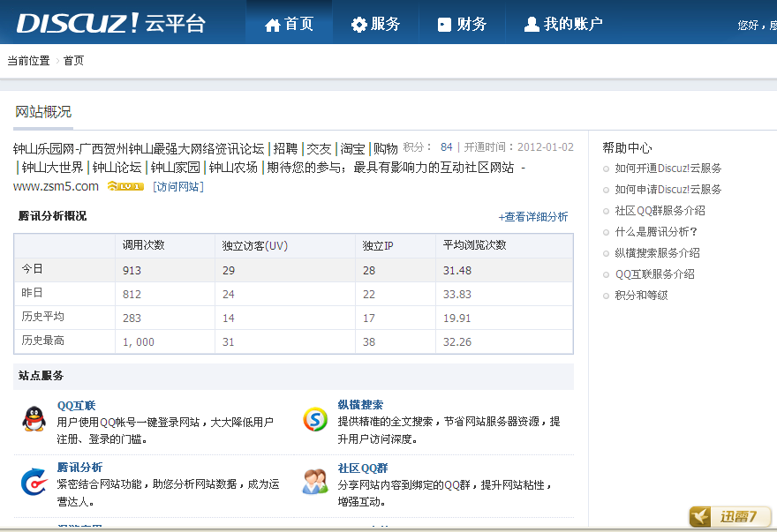This screenshot has height=532, width=777.
Task: Click the site URL www.zsm5.com
Action: pos(56,186)
